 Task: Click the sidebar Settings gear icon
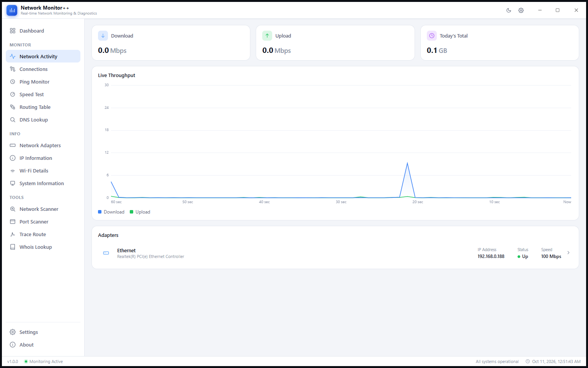pyautogui.click(x=13, y=332)
